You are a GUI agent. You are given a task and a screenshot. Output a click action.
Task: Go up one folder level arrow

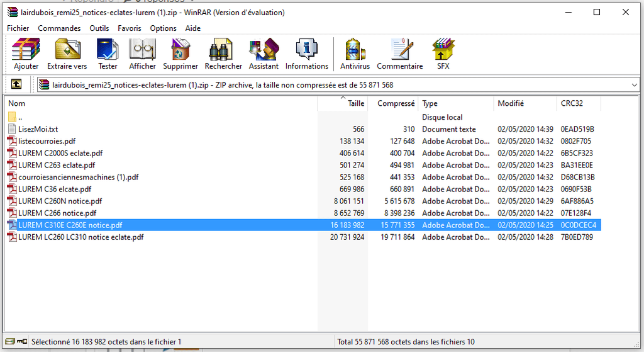16,84
